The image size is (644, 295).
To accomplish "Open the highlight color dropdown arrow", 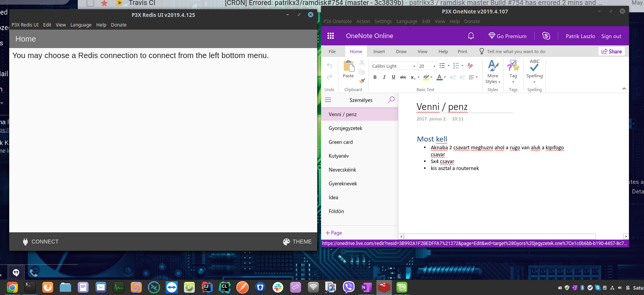I will coord(432,77).
